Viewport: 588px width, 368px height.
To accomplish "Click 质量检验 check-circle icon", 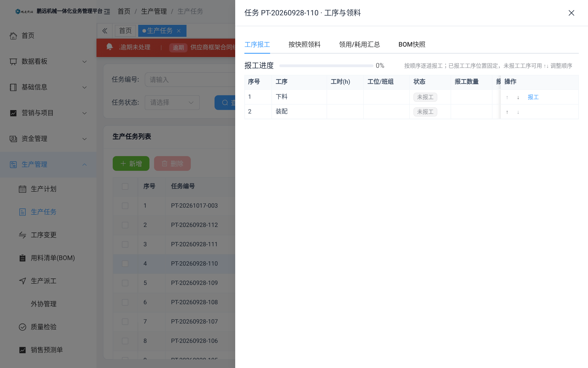I will [22, 327].
